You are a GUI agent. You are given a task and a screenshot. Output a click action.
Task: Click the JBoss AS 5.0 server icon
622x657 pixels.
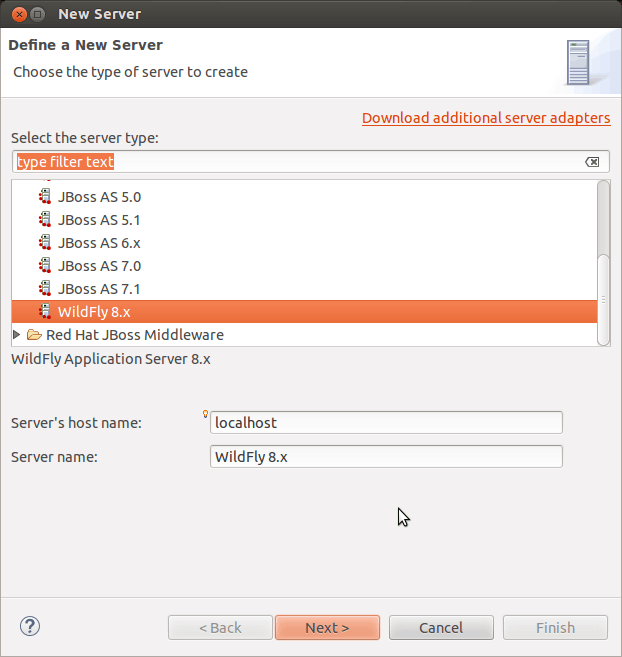(x=45, y=197)
